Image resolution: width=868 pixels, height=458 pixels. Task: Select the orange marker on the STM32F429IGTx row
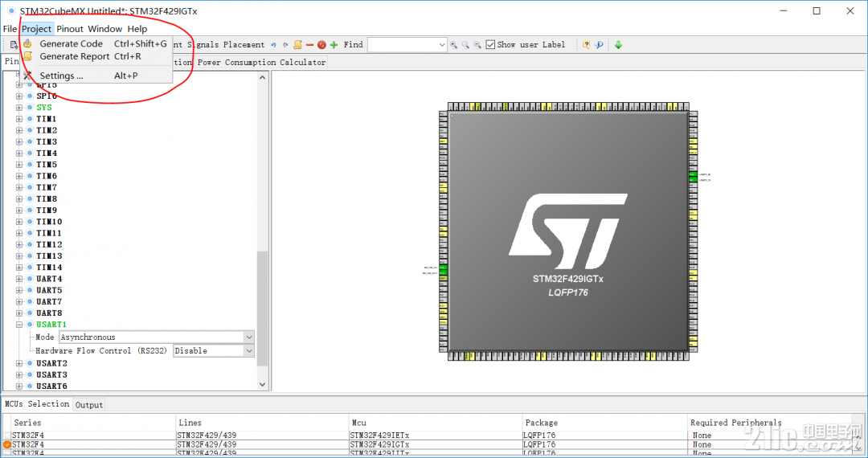click(x=6, y=444)
